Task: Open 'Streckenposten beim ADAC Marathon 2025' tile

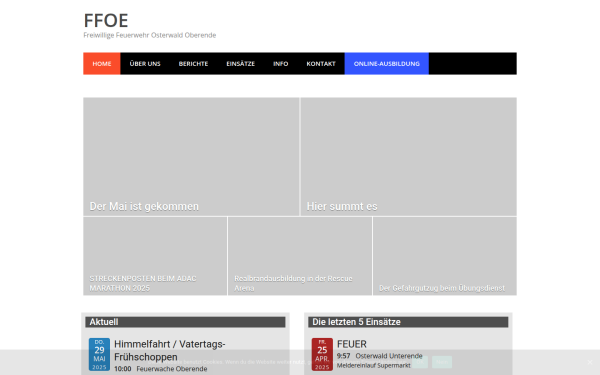Action: click(x=155, y=256)
